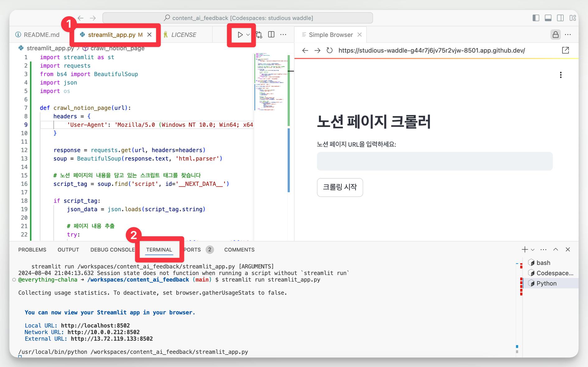
Task: Select the TERMINAL panel tab
Action: pyautogui.click(x=159, y=250)
